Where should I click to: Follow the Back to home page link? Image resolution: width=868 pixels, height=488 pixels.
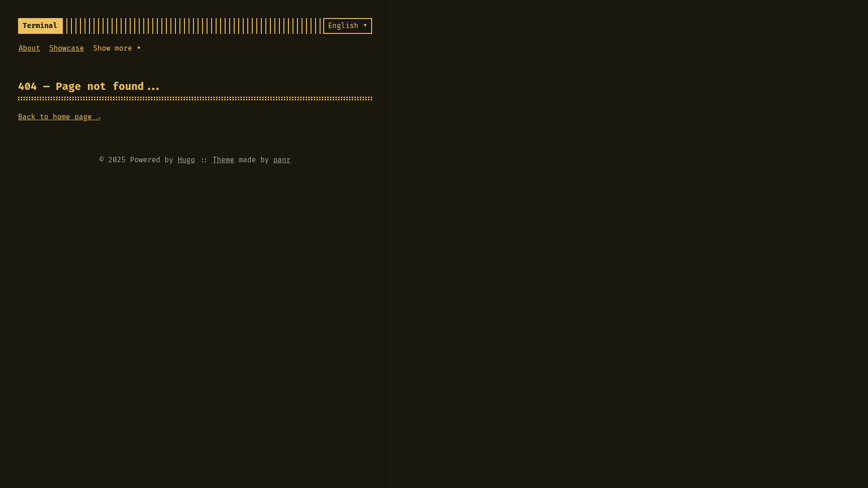[x=59, y=117]
